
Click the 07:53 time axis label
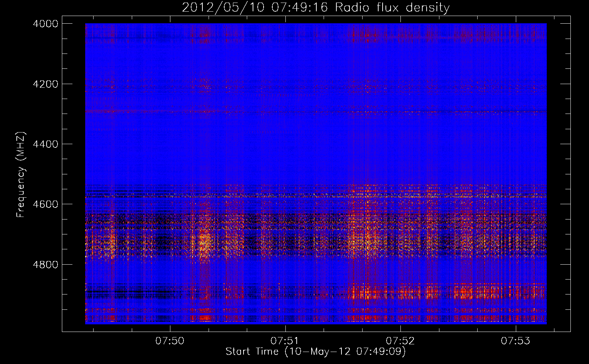pyautogui.click(x=515, y=341)
